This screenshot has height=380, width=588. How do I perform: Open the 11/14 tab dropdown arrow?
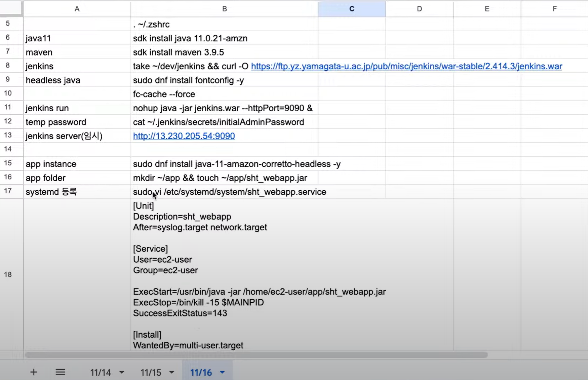pyautogui.click(x=122, y=372)
